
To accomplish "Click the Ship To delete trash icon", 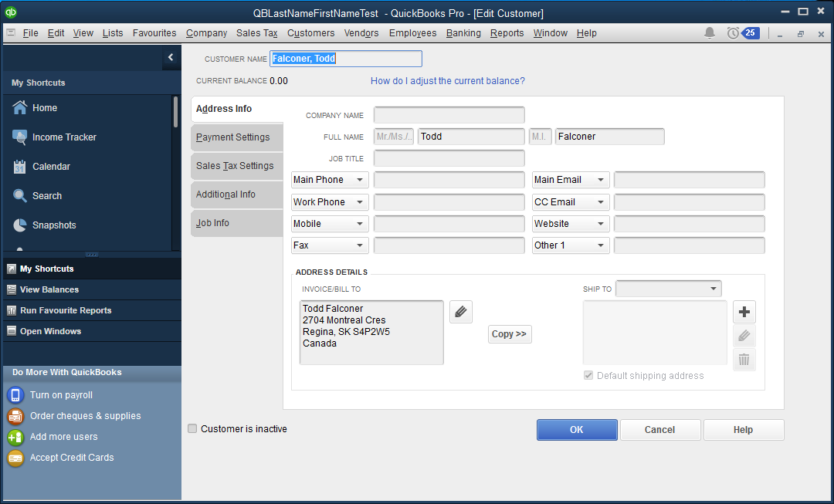I will pyautogui.click(x=744, y=360).
